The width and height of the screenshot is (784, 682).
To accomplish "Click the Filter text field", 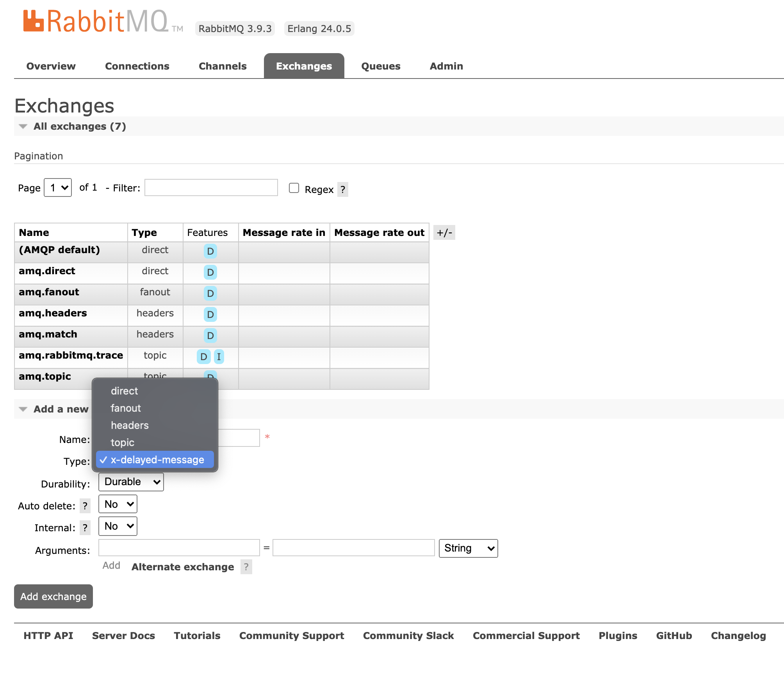I will (211, 188).
